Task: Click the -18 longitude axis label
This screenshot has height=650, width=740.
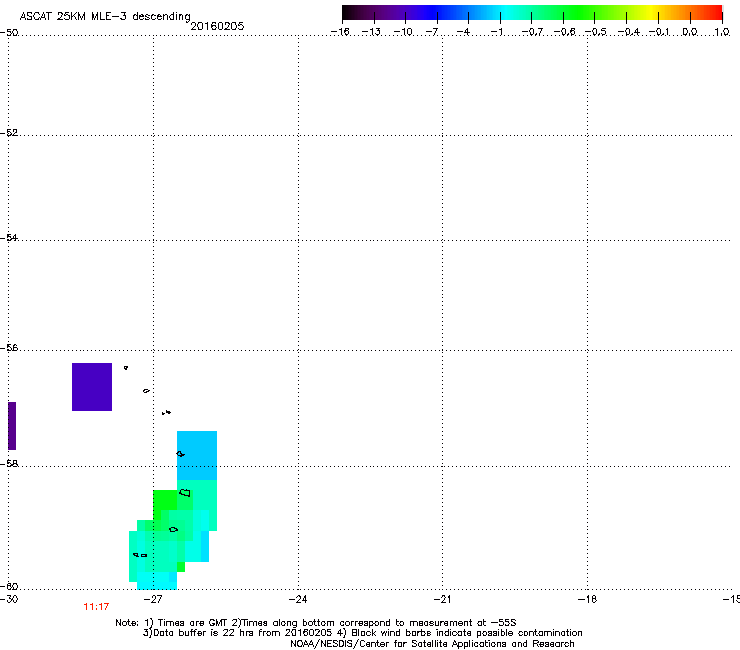Action: pyautogui.click(x=588, y=599)
